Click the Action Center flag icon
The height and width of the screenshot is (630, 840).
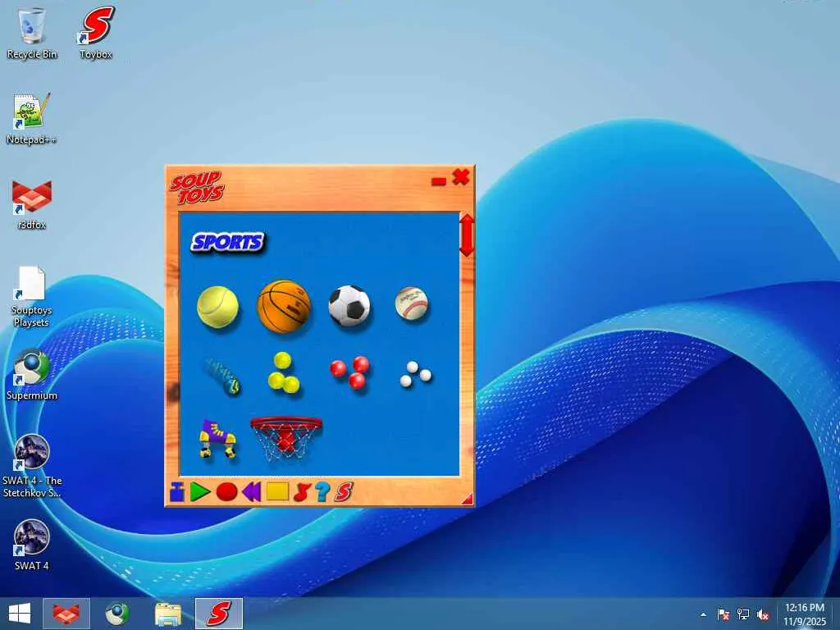pyautogui.click(x=723, y=614)
